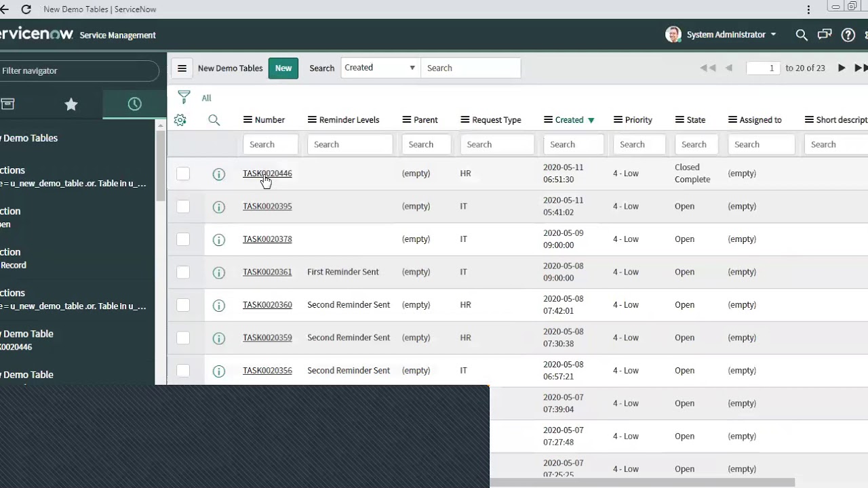Click the funnel filter icon
This screenshot has height=488, width=868.
pos(184,98)
